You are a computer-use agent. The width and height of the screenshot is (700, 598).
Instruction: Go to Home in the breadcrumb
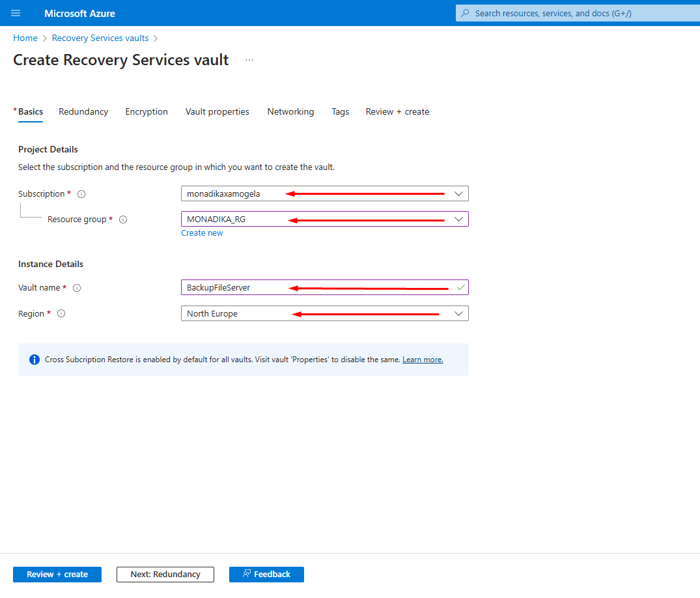pyautogui.click(x=25, y=38)
